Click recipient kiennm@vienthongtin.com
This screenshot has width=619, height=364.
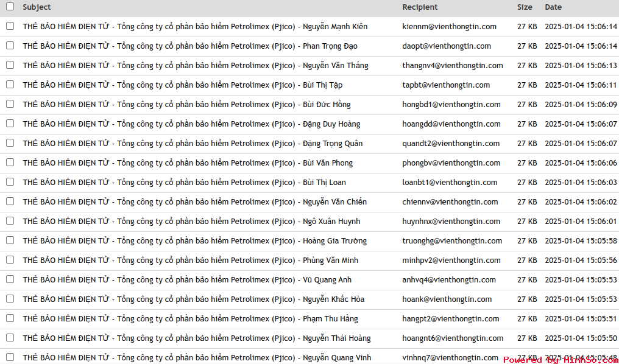[x=449, y=27]
